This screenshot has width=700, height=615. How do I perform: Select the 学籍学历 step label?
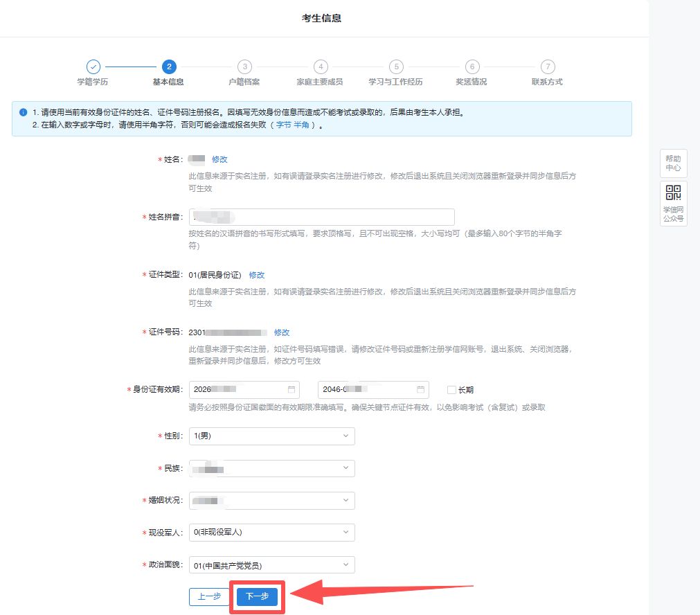point(93,82)
